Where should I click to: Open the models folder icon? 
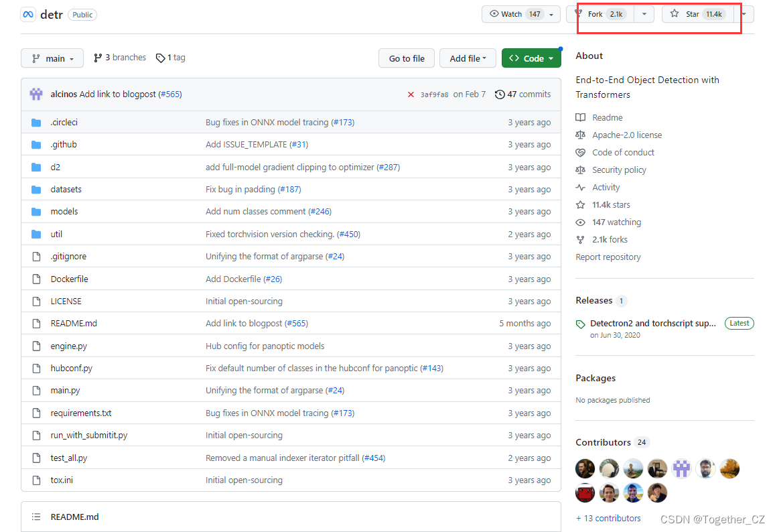point(36,212)
